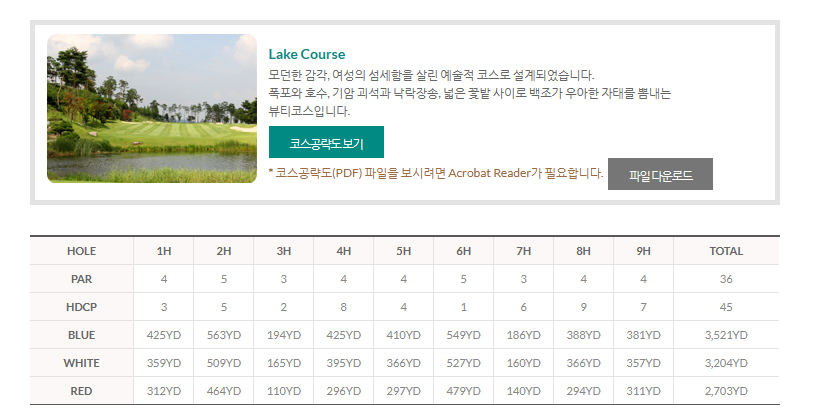Click the 464YD cell in RED row
815x419 pixels.
pos(224,391)
